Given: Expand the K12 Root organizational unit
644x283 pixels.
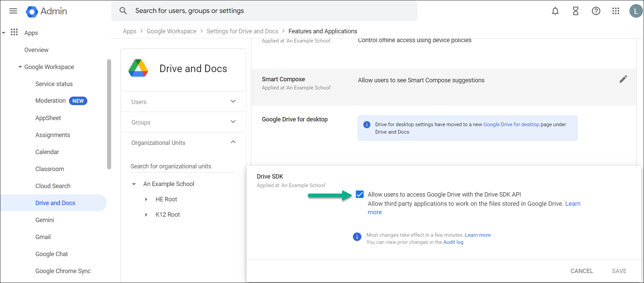Looking at the screenshot, I should coord(146,215).
